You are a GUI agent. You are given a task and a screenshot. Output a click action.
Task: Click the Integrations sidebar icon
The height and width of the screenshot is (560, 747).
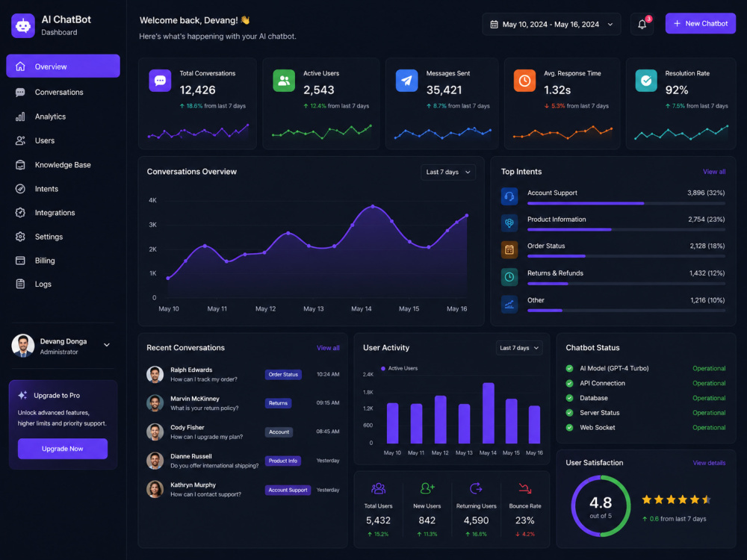click(x=20, y=212)
